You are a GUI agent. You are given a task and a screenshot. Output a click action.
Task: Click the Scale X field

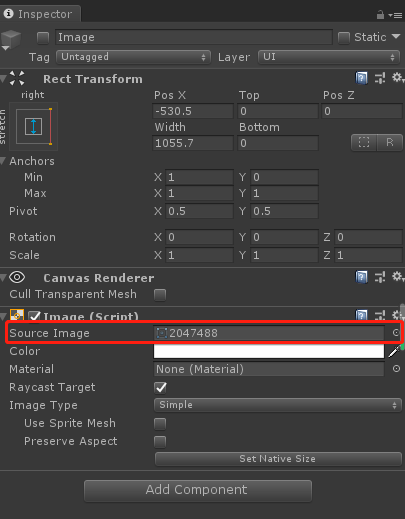[199, 255]
